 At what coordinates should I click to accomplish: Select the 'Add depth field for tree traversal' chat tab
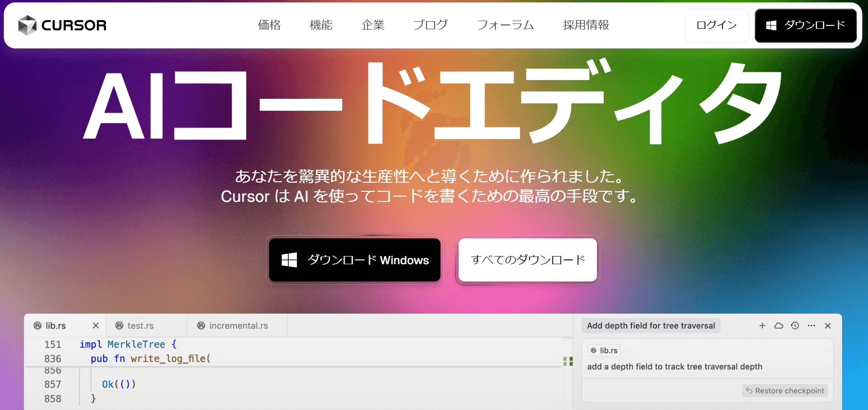[x=651, y=326]
